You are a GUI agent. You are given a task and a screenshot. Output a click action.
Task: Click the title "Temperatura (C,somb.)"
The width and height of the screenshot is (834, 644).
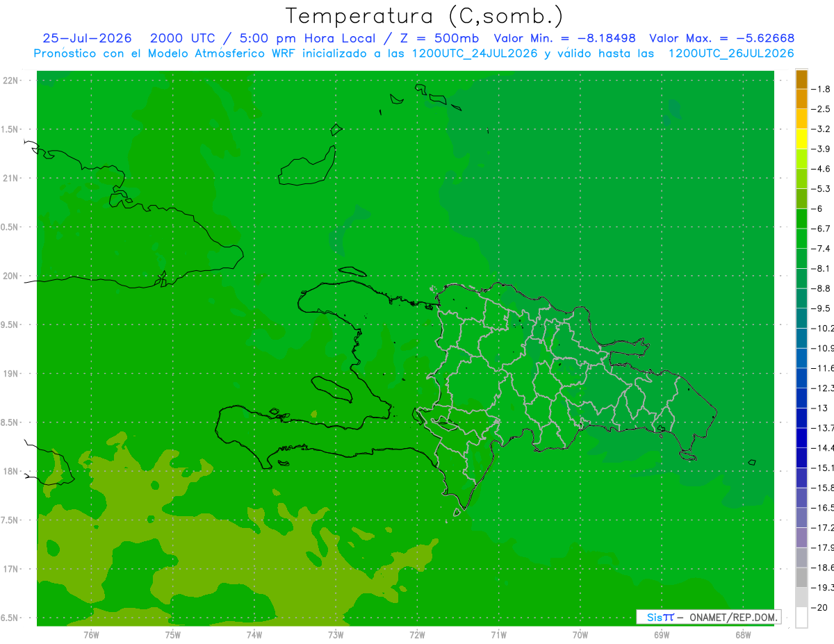coord(424,17)
